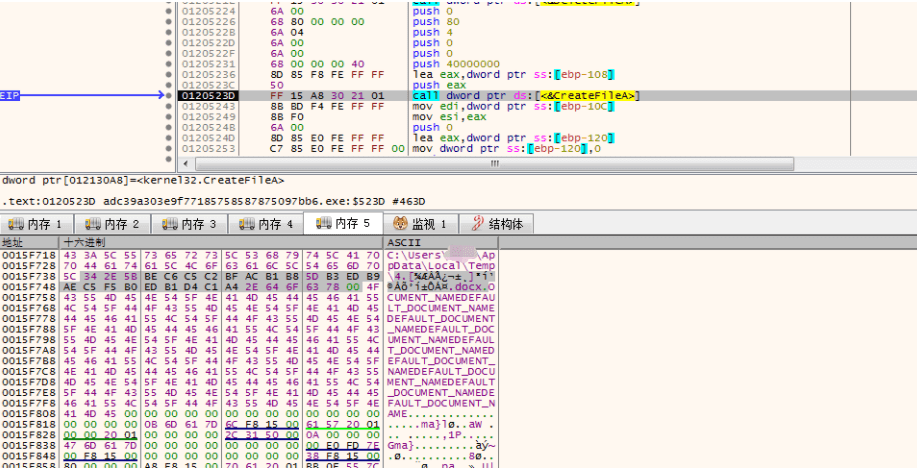Click the memory chip icon on 内存 3 tab

click(170, 224)
